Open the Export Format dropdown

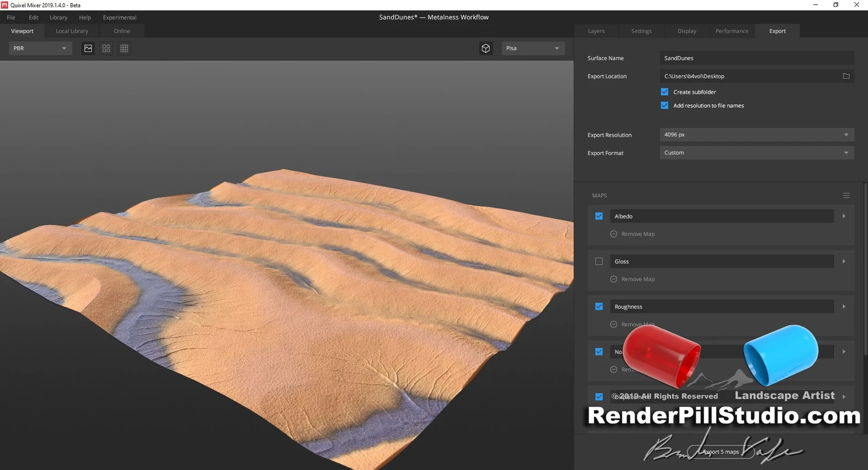[x=756, y=153]
